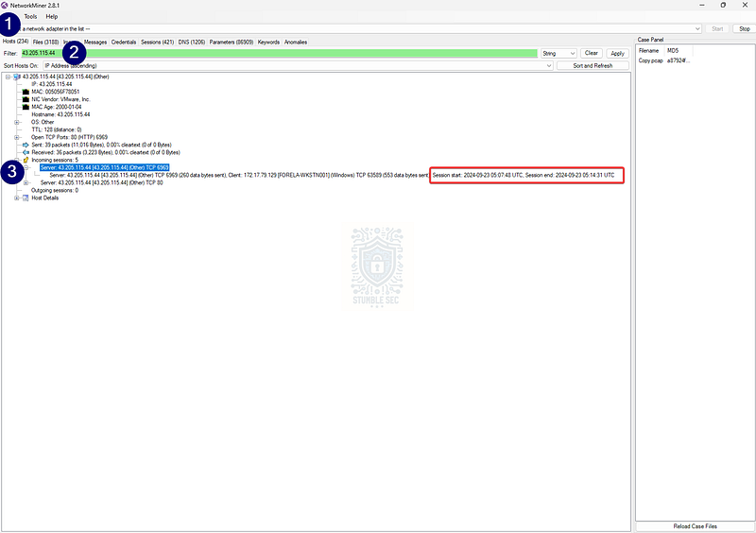
Task: Click the Filename column header in Case Panel
Action: point(650,50)
